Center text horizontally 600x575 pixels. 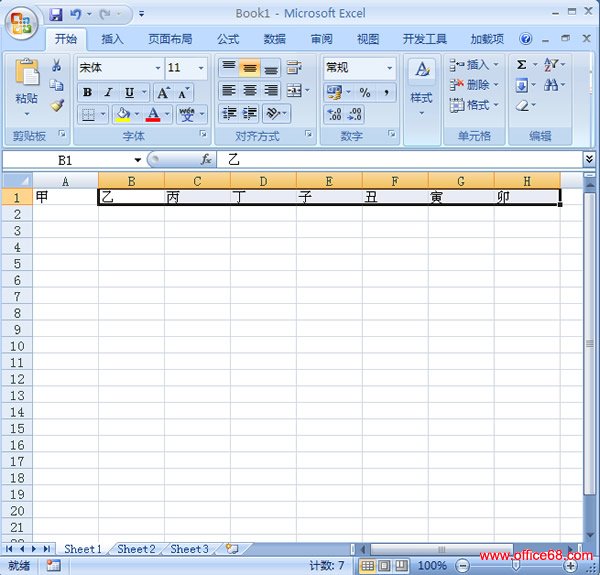click(249, 91)
